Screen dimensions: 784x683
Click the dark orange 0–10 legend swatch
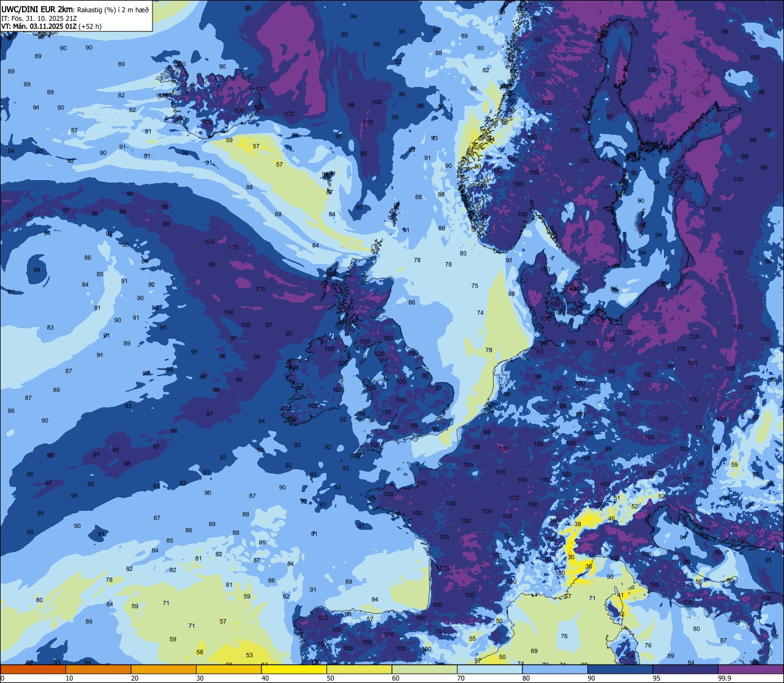point(33,669)
